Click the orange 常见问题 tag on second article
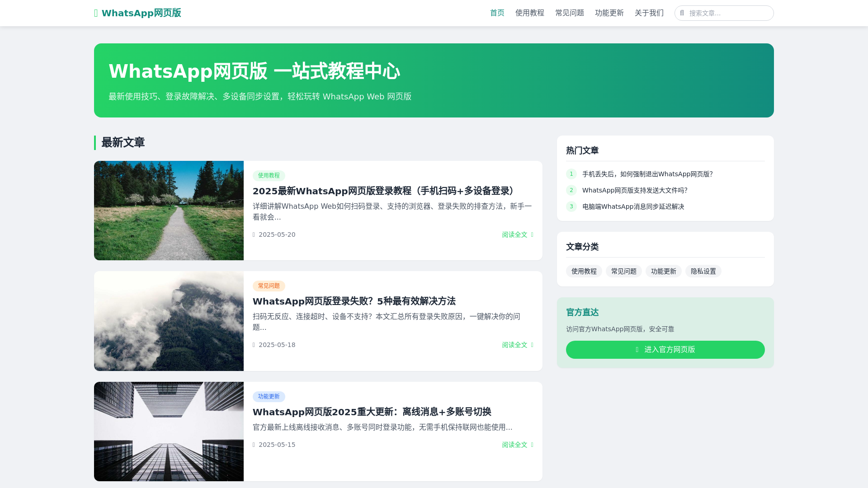 click(x=269, y=286)
